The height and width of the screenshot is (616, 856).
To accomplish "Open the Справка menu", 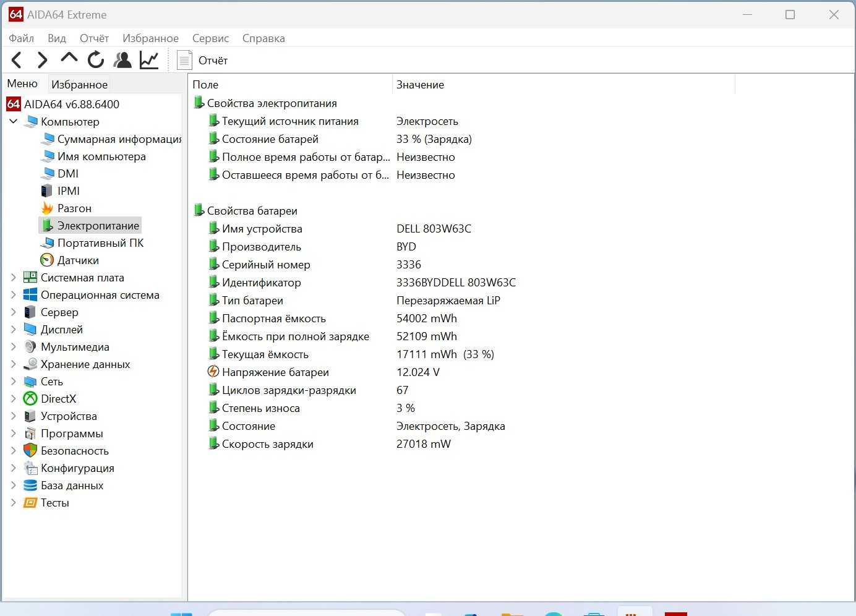I will (263, 38).
